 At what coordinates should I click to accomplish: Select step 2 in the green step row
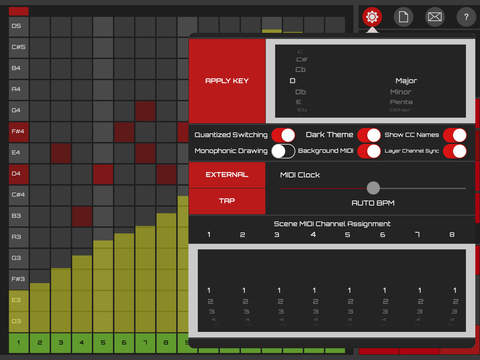pos(40,343)
